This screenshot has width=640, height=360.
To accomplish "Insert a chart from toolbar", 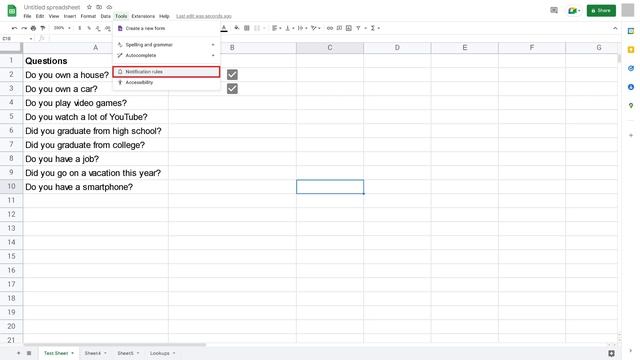I will click(349, 28).
